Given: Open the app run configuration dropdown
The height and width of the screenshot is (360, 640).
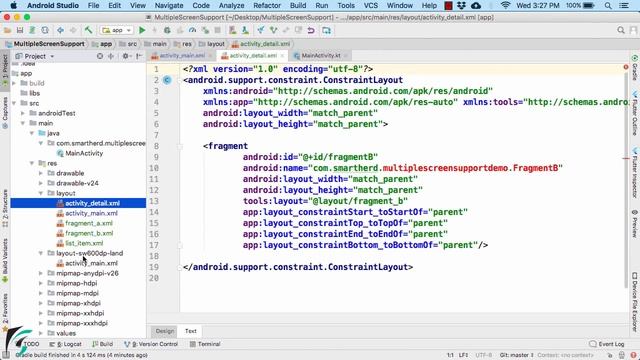Looking at the screenshot, I should [x=117, y=30].
